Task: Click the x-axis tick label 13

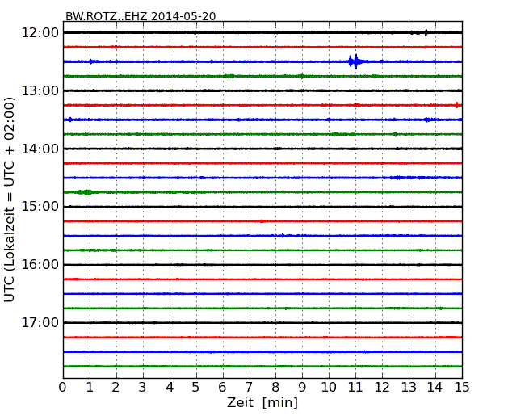Action: click(409, 387)
